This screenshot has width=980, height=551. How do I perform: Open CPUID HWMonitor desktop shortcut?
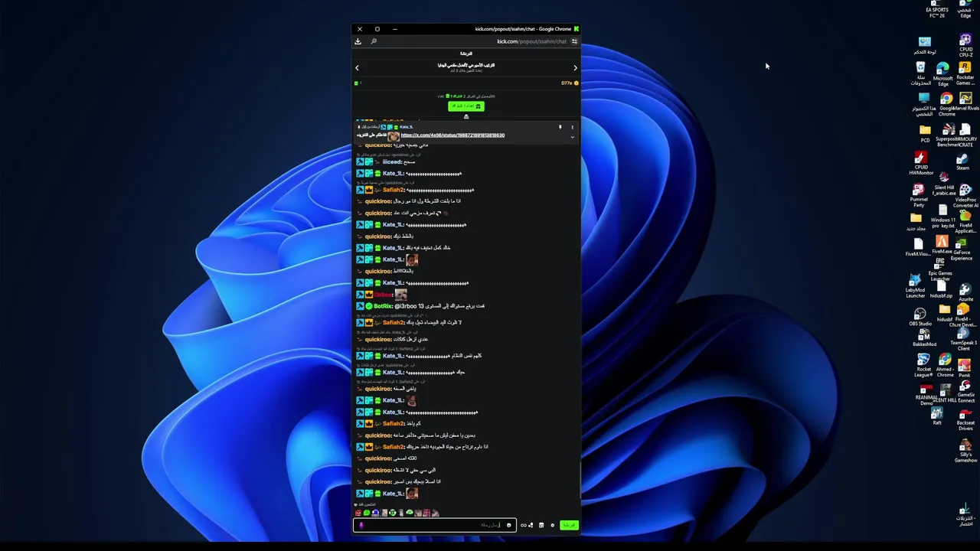(x=921, y=162)
